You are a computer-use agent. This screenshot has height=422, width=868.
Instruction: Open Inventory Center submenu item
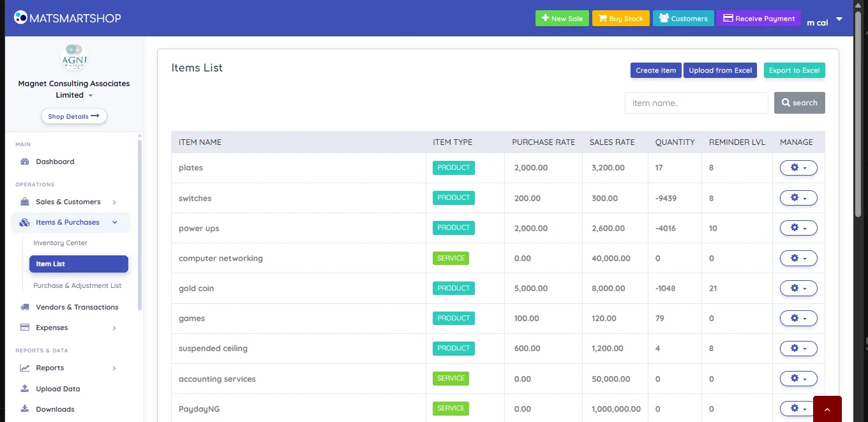click(x=61, y=243)
